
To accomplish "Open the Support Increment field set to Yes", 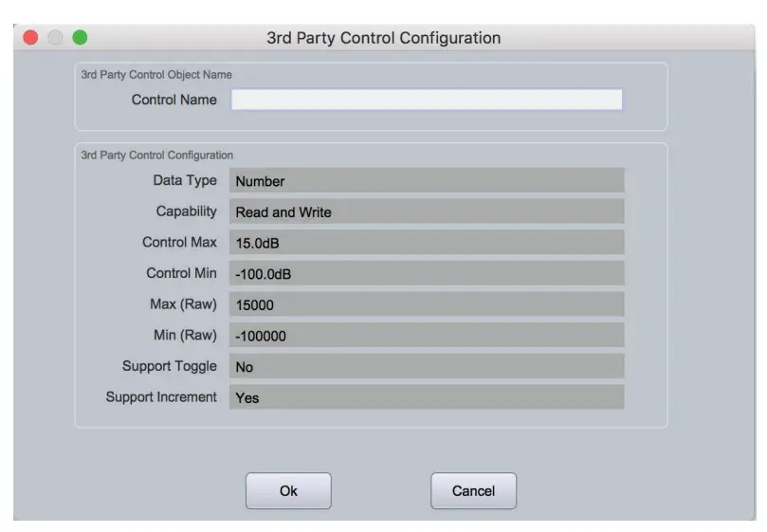I will click(427, 397).
